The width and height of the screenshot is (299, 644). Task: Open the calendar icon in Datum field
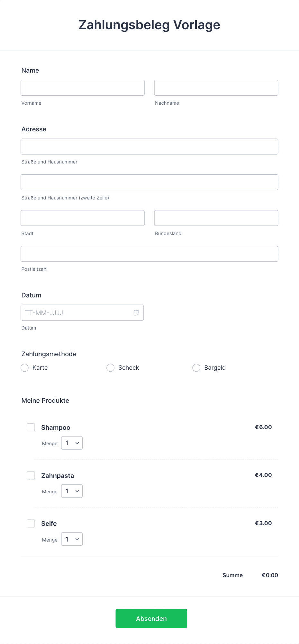pos(136,313)
